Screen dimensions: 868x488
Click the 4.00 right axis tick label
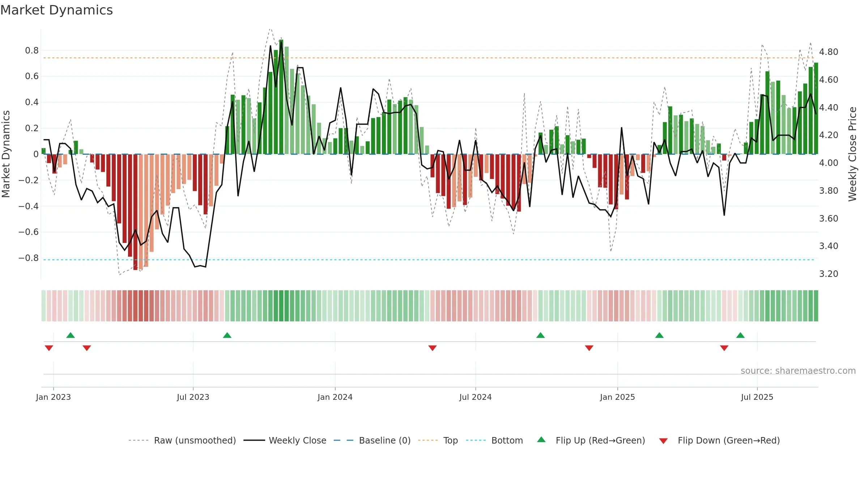tap(829, 163)
